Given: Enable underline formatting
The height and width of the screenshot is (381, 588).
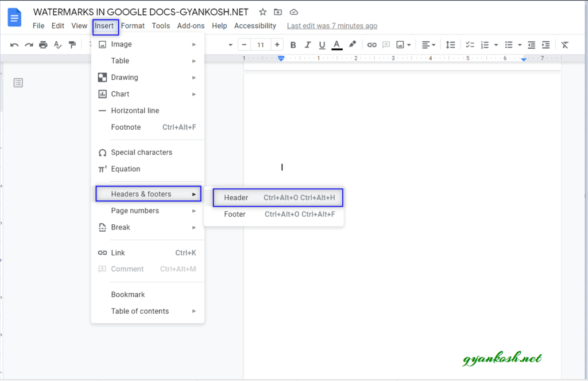Looking at the screenshot, I should (x=322, y=44).
